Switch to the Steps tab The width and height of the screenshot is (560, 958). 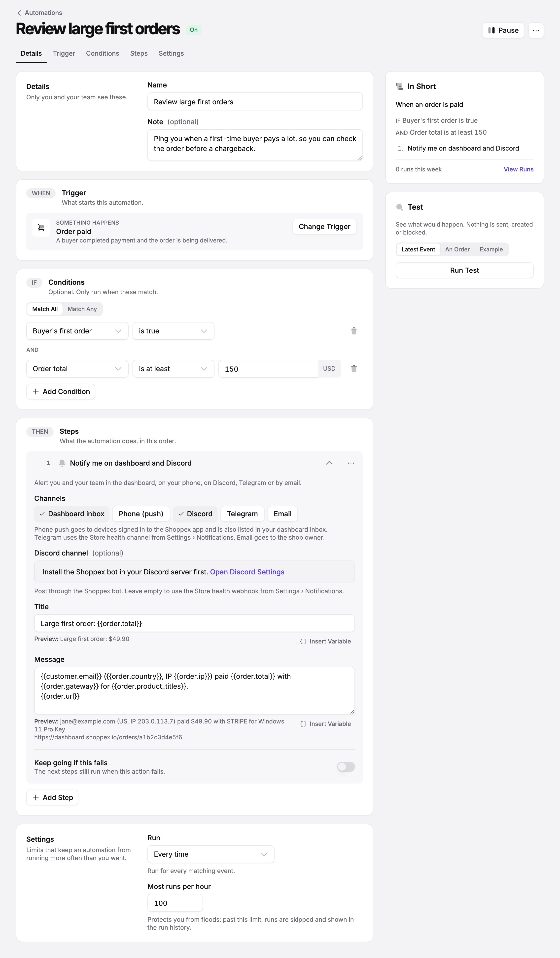point(139,53)
